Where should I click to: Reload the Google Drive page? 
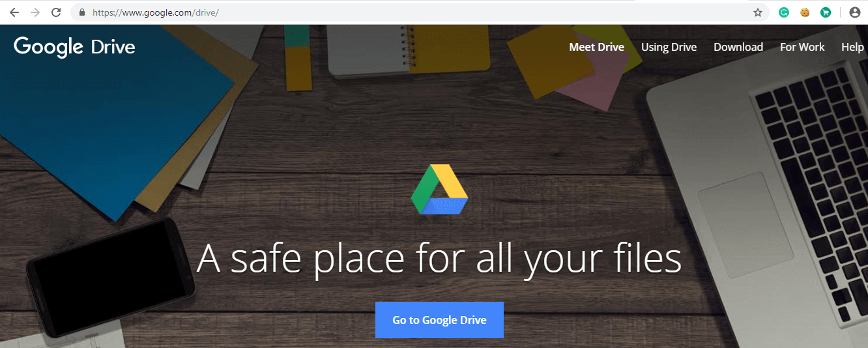(x=56, y=12)
